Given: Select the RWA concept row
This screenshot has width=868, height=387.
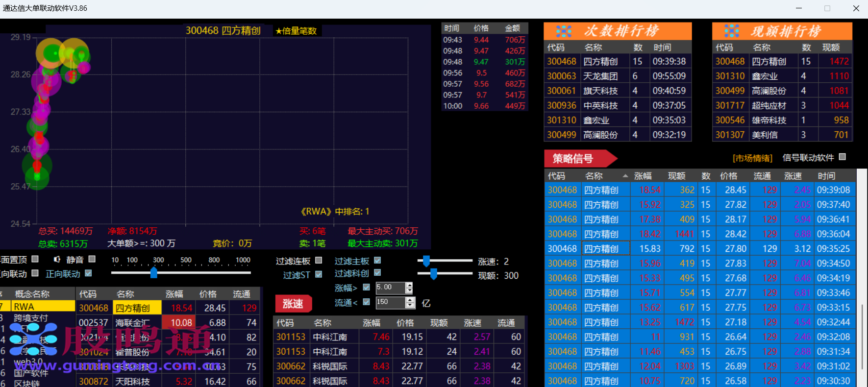Looking at the screenshot, I should 37,307.
